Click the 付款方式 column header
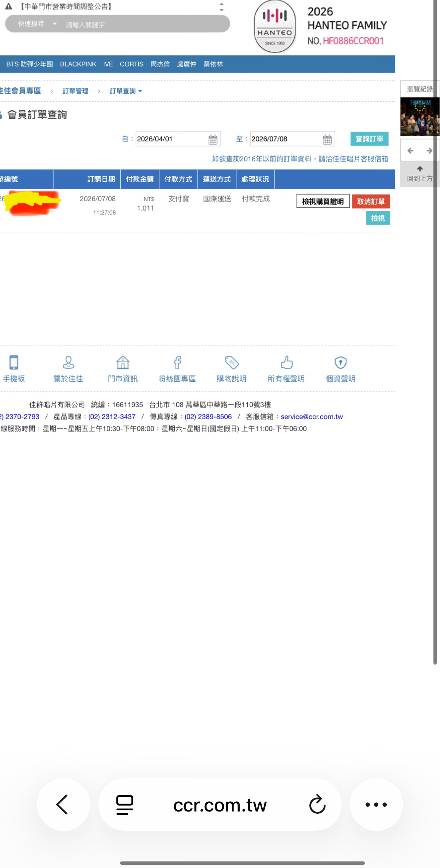The image size is (440, 868). click(x=178, y=179)
